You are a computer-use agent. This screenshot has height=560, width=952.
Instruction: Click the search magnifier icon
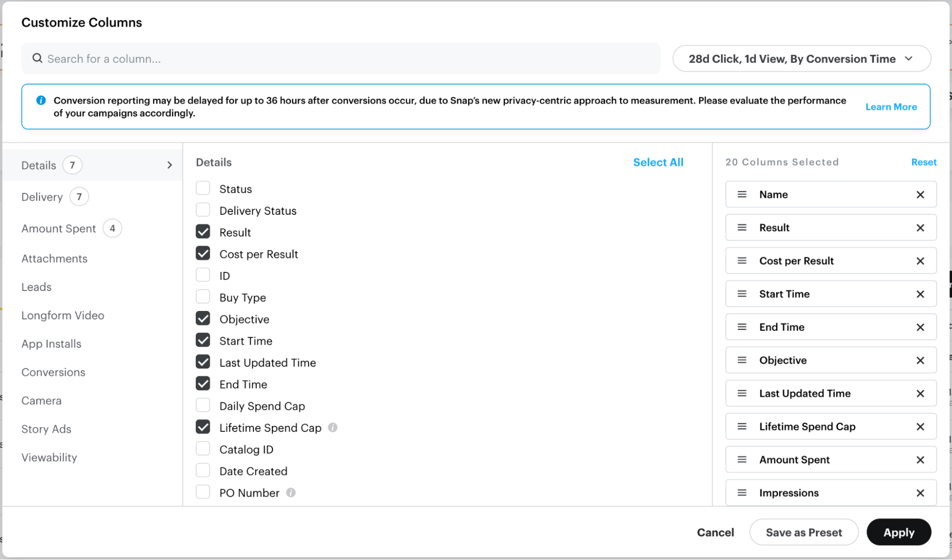coord(38,58)
